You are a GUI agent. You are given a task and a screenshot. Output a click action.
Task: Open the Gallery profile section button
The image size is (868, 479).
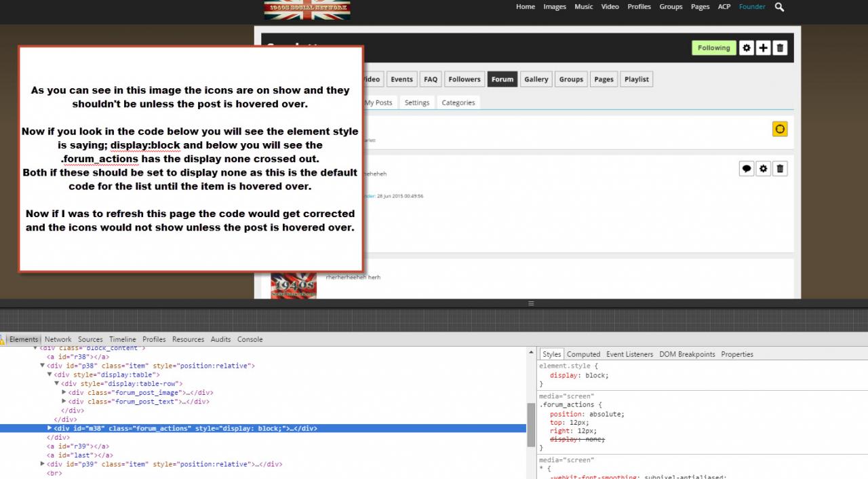pos(536,79)
